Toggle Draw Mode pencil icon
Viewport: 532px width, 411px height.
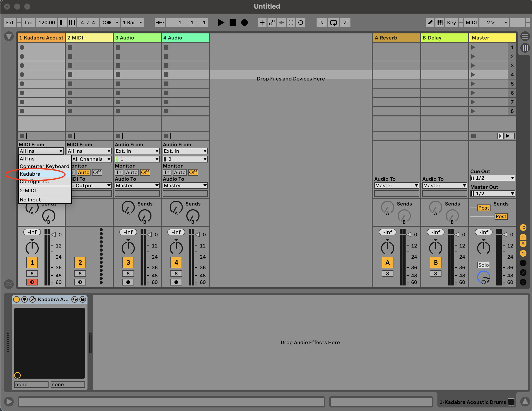[430, 23]
